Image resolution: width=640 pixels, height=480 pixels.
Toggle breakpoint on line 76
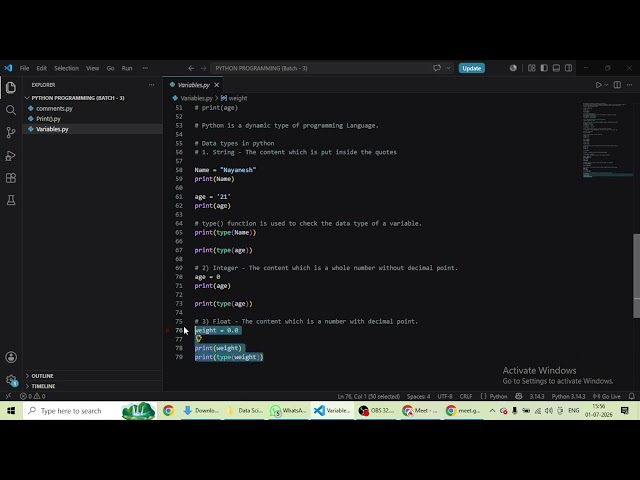pos(167,330)
